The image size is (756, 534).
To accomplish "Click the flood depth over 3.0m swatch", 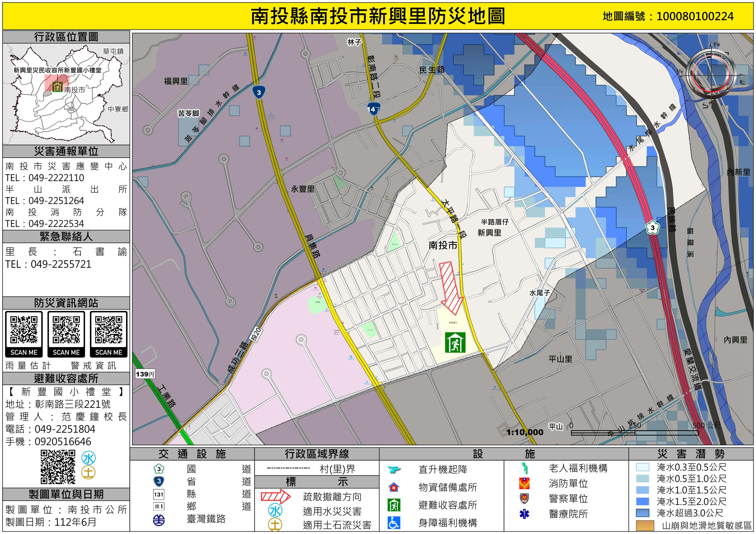I will tap(642, 513).
